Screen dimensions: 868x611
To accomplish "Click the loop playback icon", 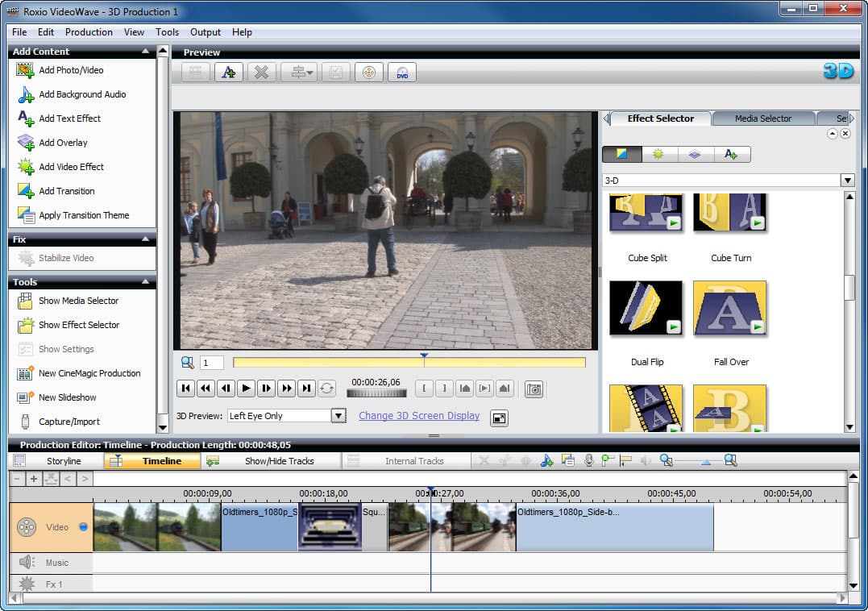I will coord(326,389).
